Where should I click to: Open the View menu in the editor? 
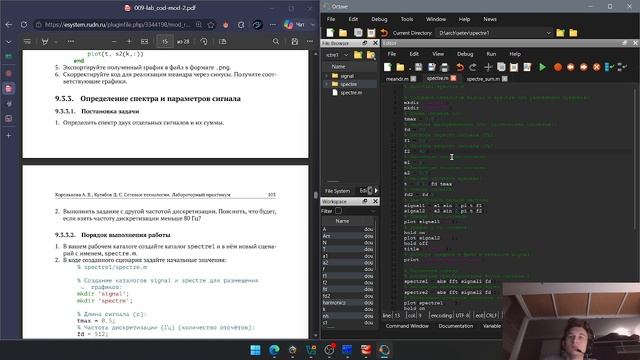pos(438,54)
